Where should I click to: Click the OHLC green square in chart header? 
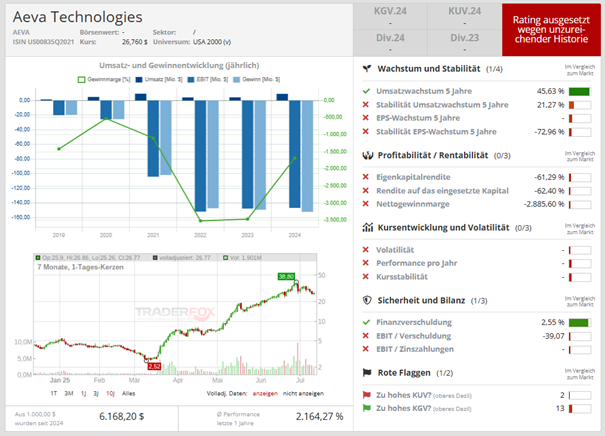click(38, 257)
